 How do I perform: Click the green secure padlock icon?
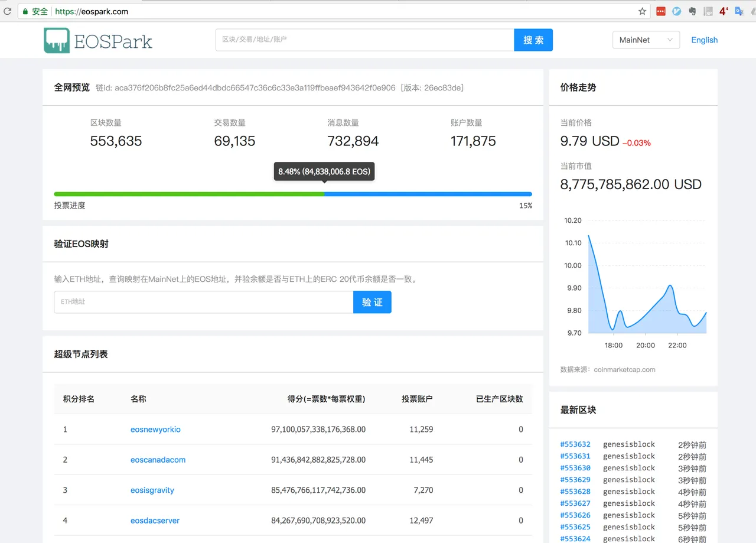[x=25, y=11]
